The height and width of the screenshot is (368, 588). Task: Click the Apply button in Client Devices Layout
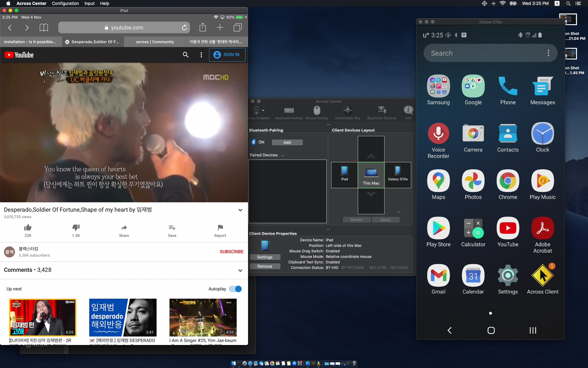point(384,220)
